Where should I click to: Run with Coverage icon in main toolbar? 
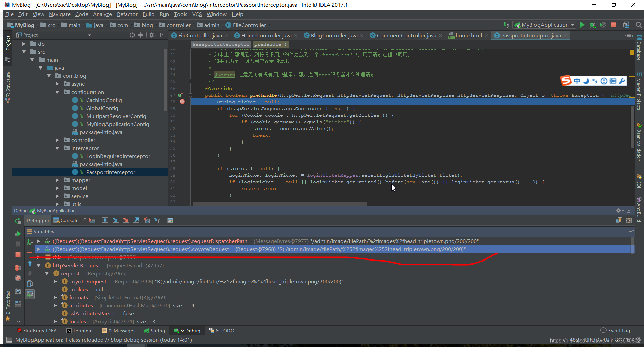coord(603,25)
